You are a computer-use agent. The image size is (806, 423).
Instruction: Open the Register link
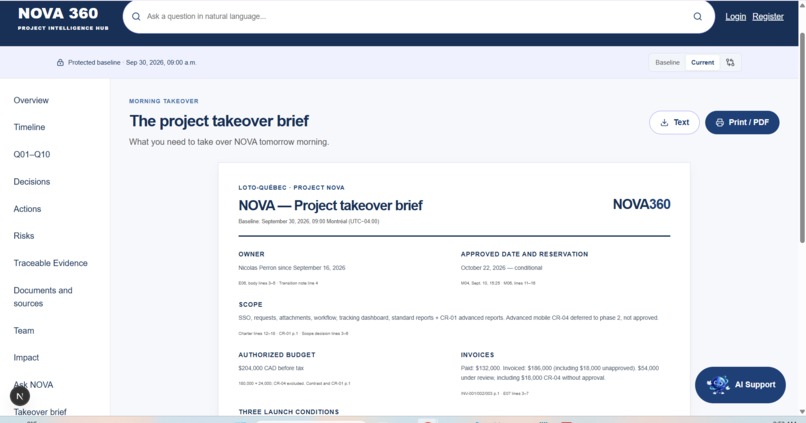768,16
